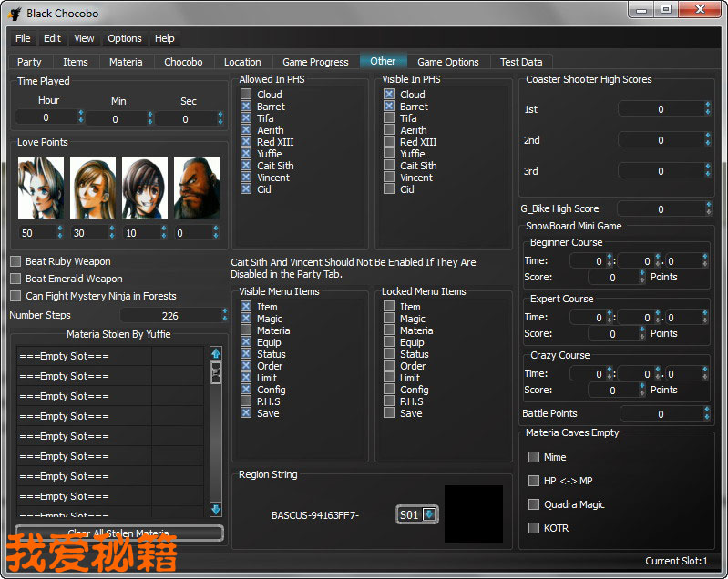Screen dimensions: 728x579
Task: Click the Black Chocobo title bar icon
Action: tap(15, 13)
